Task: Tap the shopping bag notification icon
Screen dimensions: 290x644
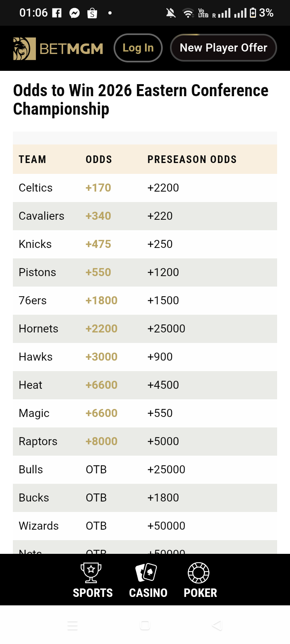Action: 92,13
